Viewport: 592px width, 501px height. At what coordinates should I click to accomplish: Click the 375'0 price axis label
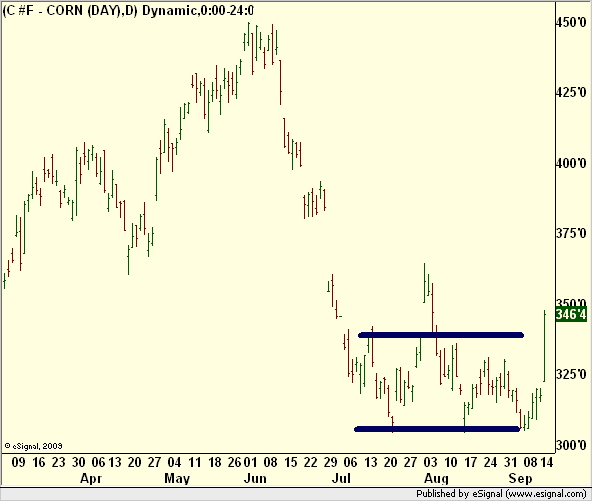pos(571,233)
